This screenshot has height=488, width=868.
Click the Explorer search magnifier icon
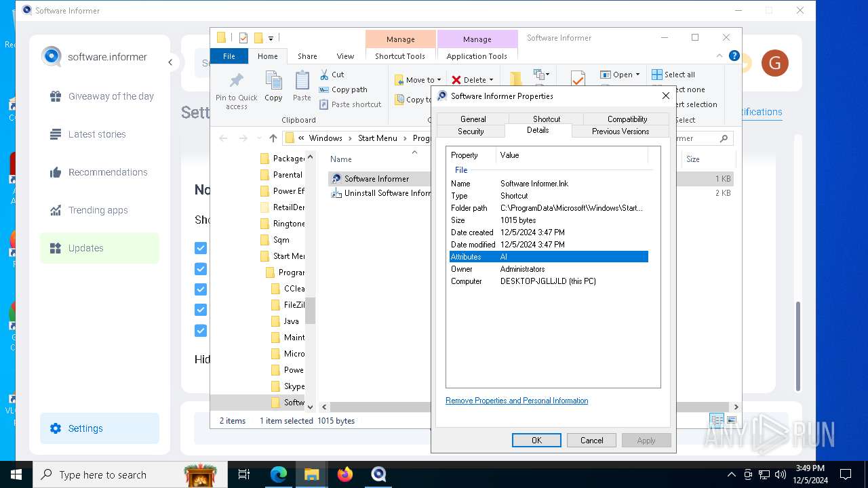click(724, 138)
